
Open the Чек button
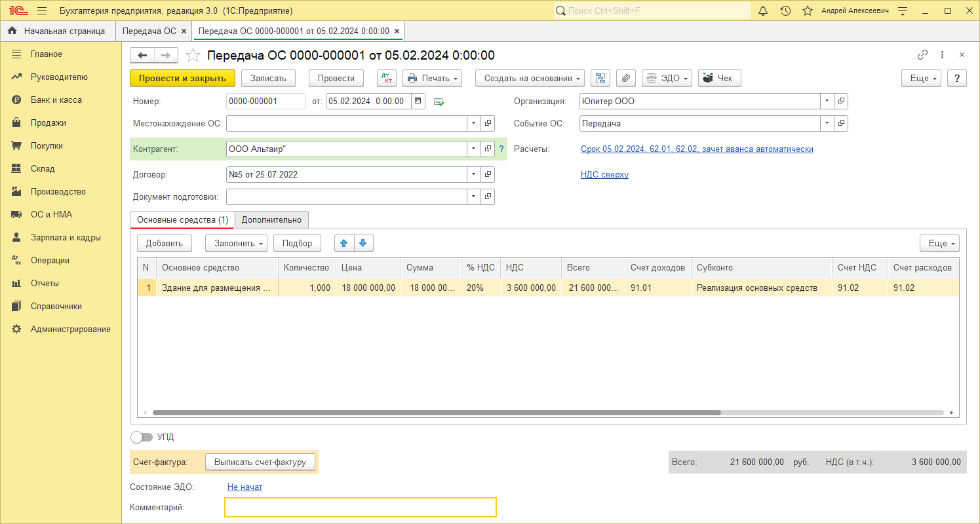coord(719,78)
